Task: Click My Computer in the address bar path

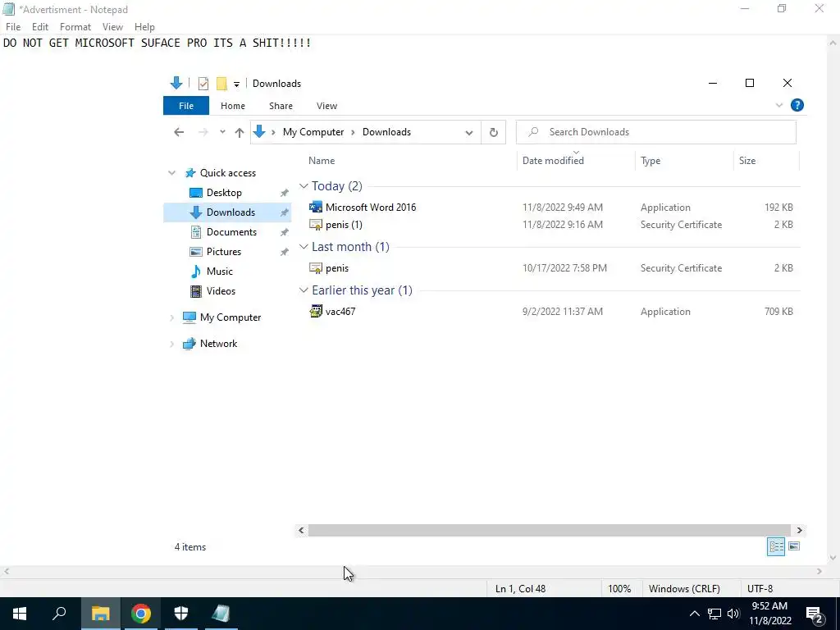Action: tap(313, 132)
